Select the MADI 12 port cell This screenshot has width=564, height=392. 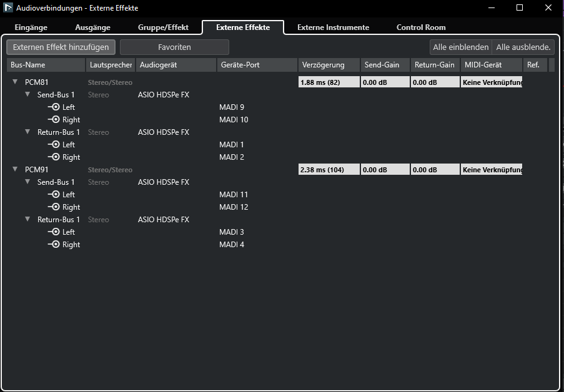234,207
